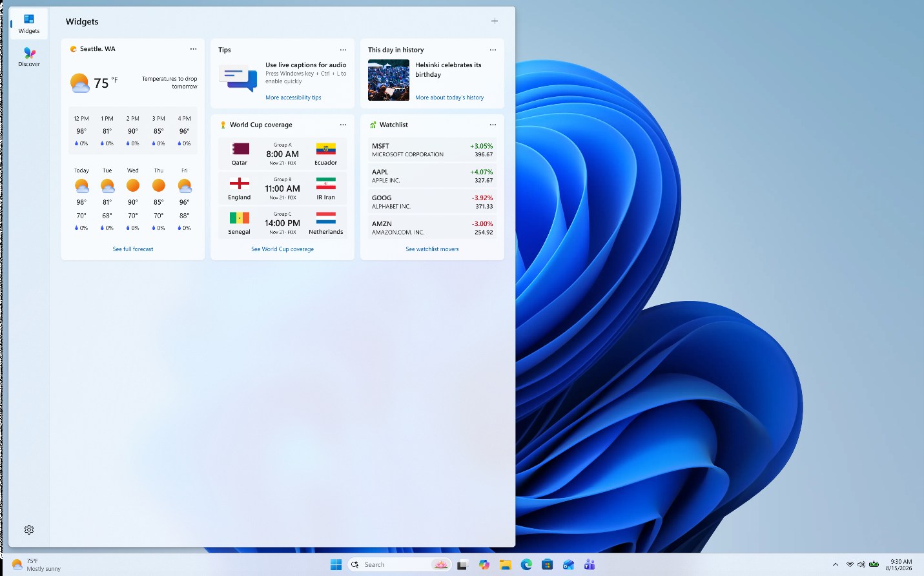The image size is (924, 576).
Task: Select the 4 PM hourly forecast
Action: tap(185, 131)
